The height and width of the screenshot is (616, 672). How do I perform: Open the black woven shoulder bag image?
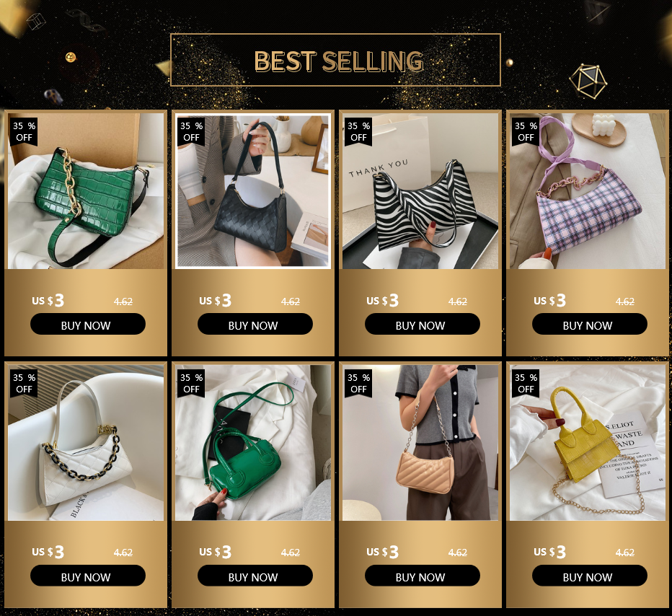coord(253,191)
